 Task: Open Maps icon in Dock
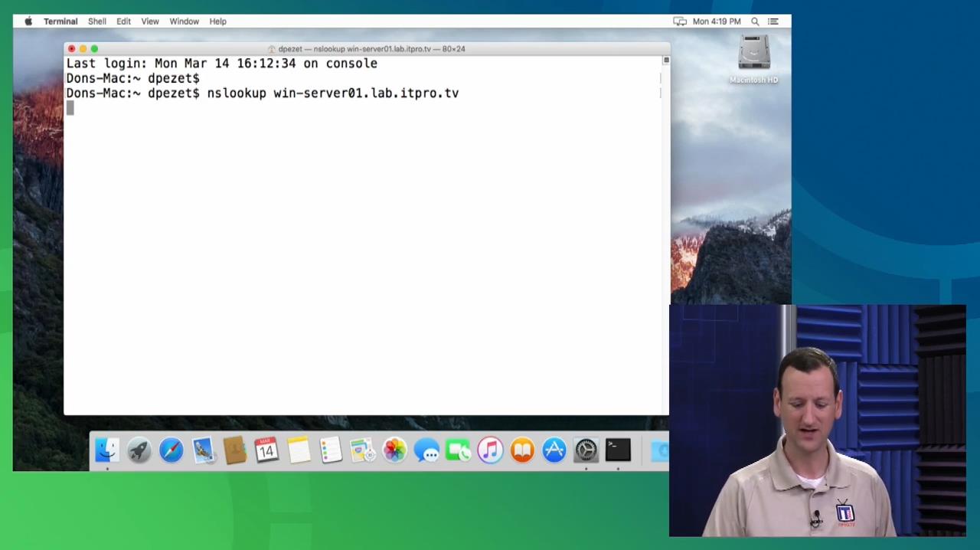362,450
